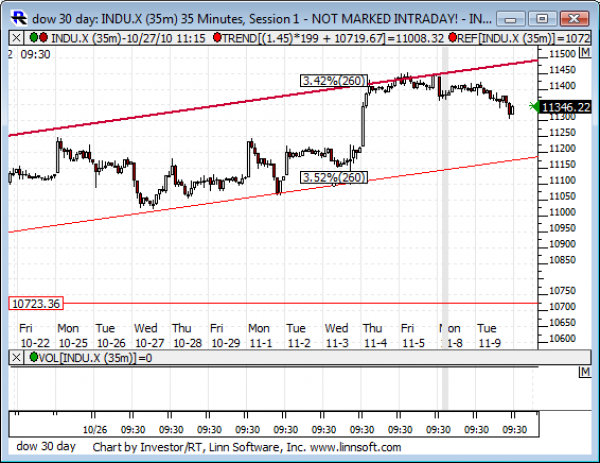Viewport: 600px width, 463px height.
Task: Click the horizontal red reference line
Action: pos(300,303)
